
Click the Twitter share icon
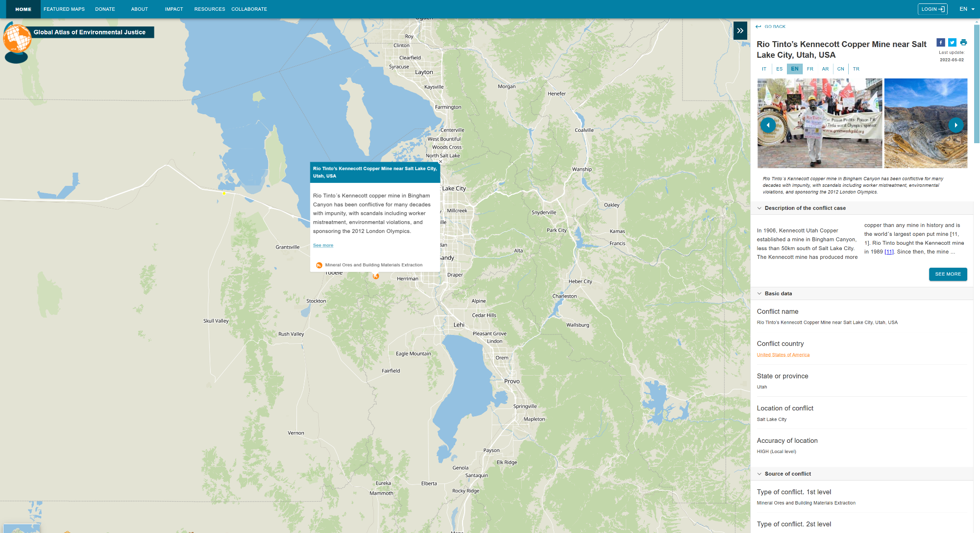(952, 43)
